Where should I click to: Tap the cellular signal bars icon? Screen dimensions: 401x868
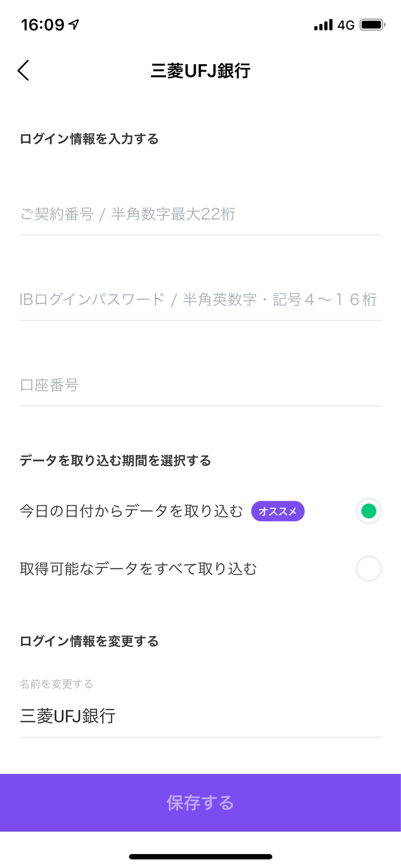[323, 25]
